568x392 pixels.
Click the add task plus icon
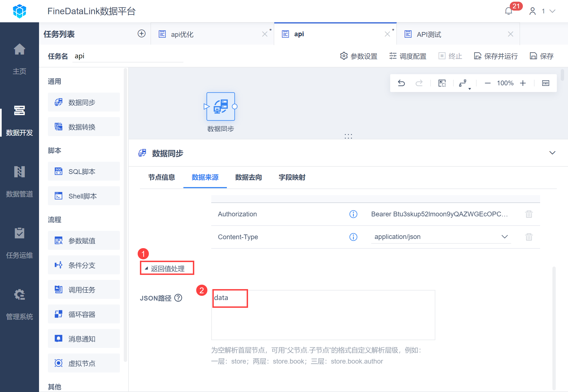coord(142,34)
